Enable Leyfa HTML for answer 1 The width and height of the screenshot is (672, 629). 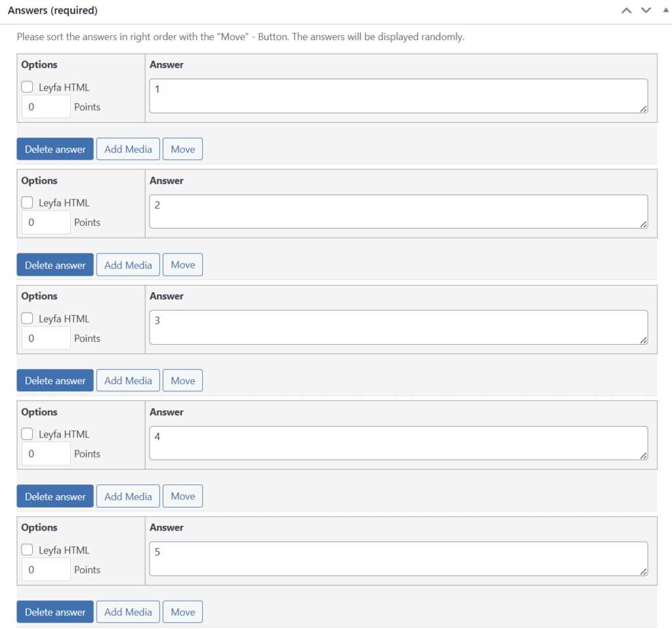(x=28, y=87)
